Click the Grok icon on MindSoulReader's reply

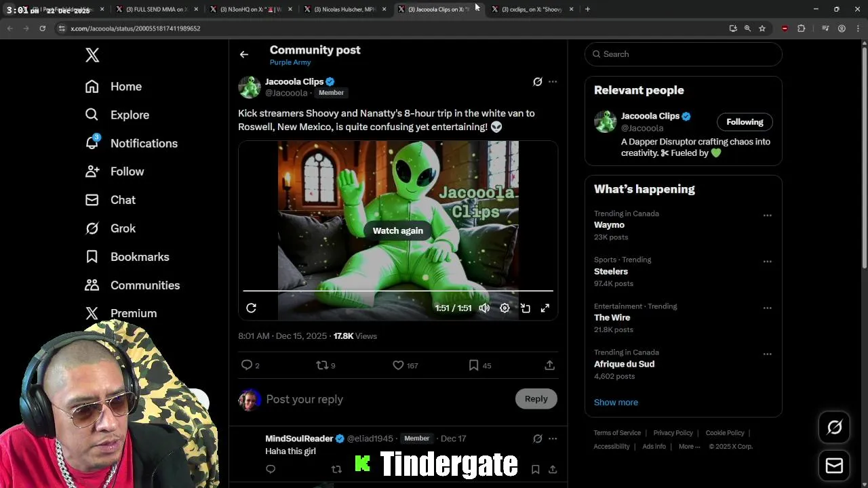pyautogui.click(x=538, y=439)
